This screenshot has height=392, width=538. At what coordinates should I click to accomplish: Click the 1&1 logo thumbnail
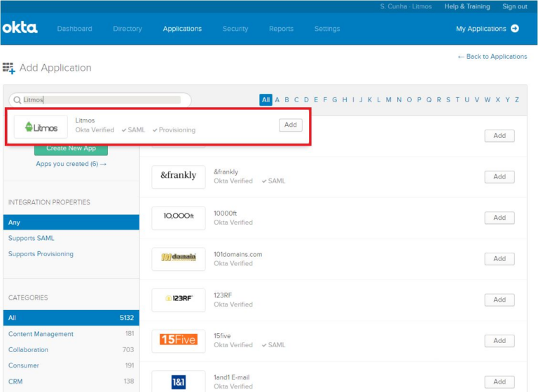click(x=179, y=381)
